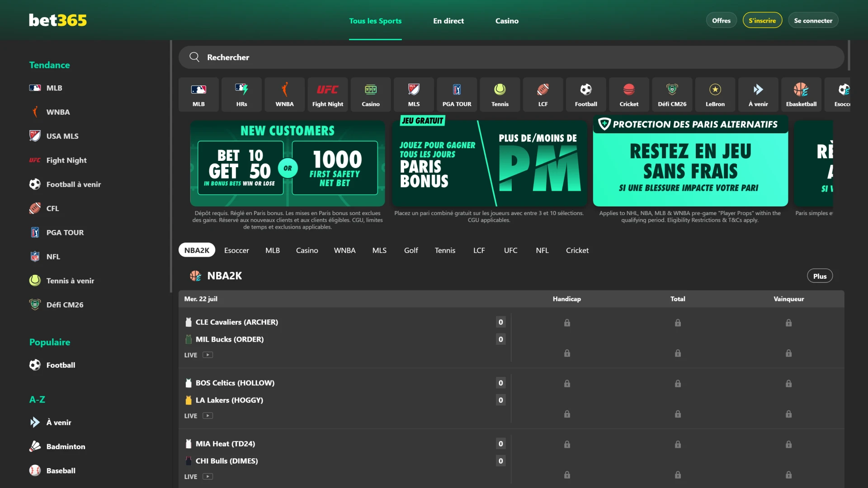Click the Plus button beside NBA2K

pyautogui.click(x=820, y=276)
